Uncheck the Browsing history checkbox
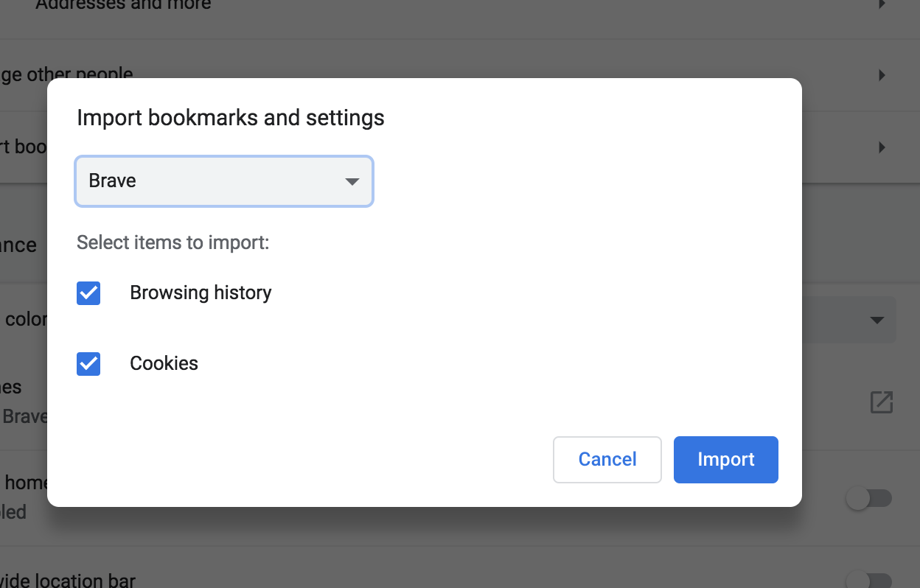The height and width of the screenshot is (588, 920). pos(88,293)
